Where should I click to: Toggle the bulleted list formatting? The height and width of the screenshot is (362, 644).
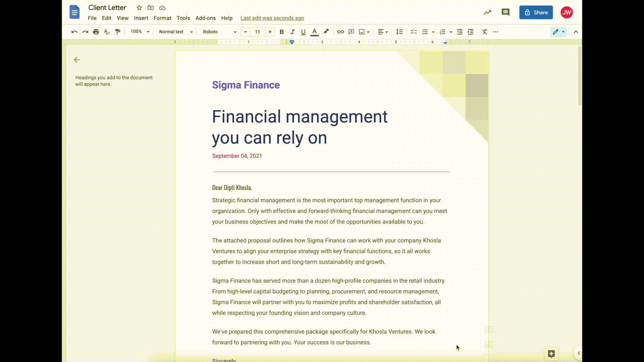point(425,32)
